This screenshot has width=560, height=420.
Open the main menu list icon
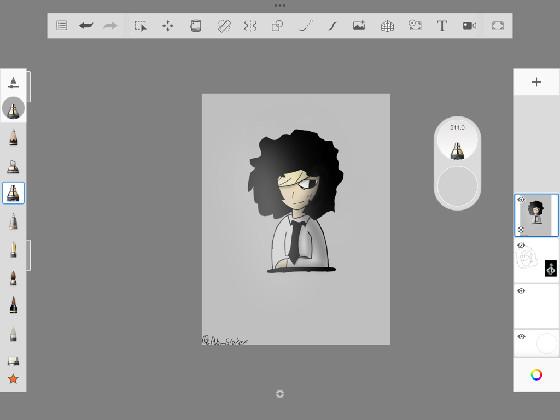click(x=61, y=25)
